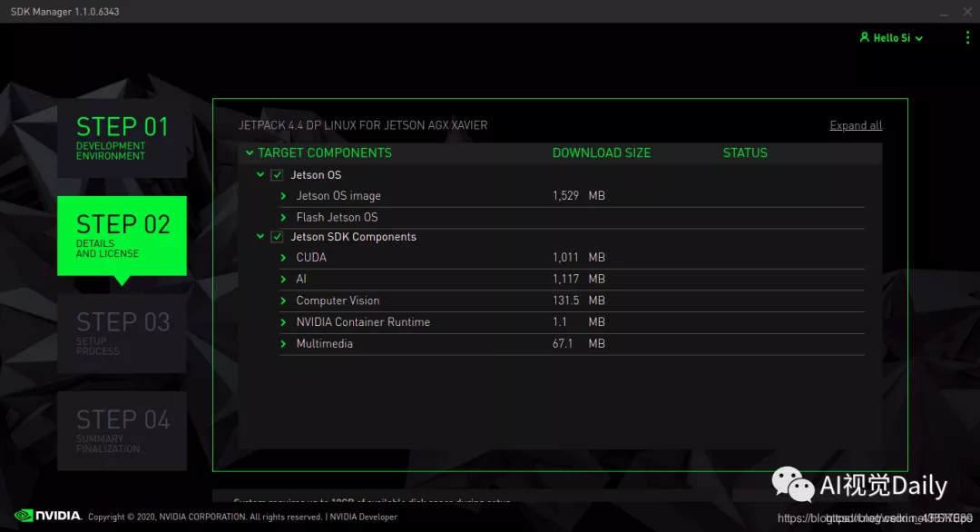Expand the Flash Jetson OS chevron
The height and width of the screenshot is (532, 980).
(x=283, y=217)
